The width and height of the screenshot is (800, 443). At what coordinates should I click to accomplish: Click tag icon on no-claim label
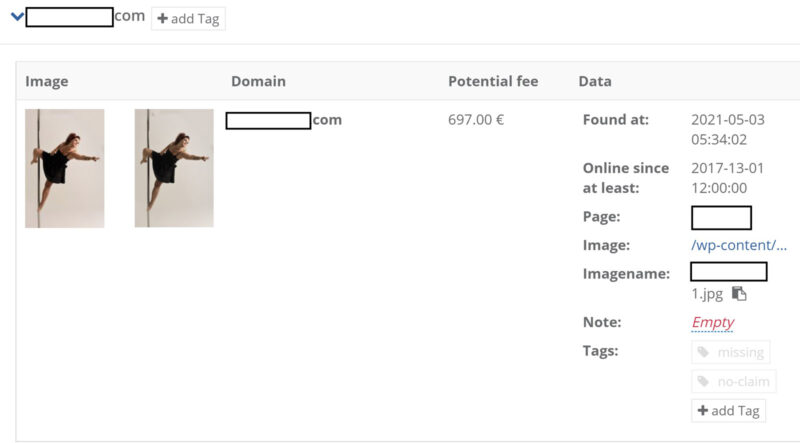click(x=704, y=381)
